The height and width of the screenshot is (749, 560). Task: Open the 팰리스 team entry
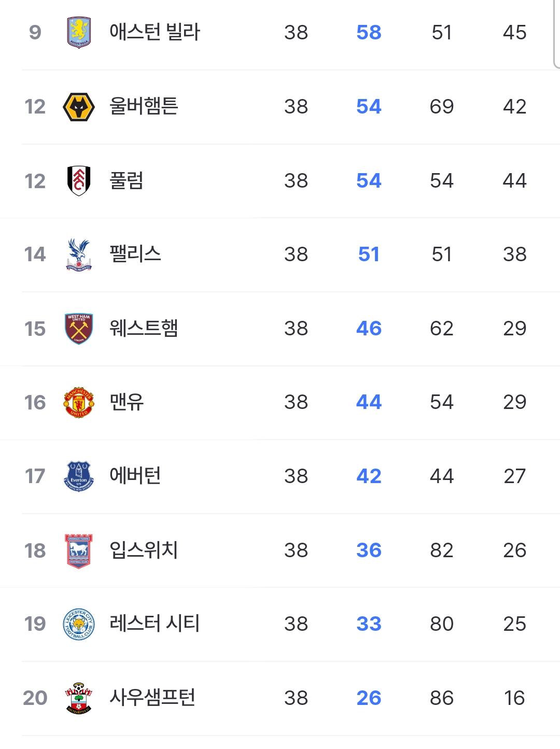(x=135, y=254)
